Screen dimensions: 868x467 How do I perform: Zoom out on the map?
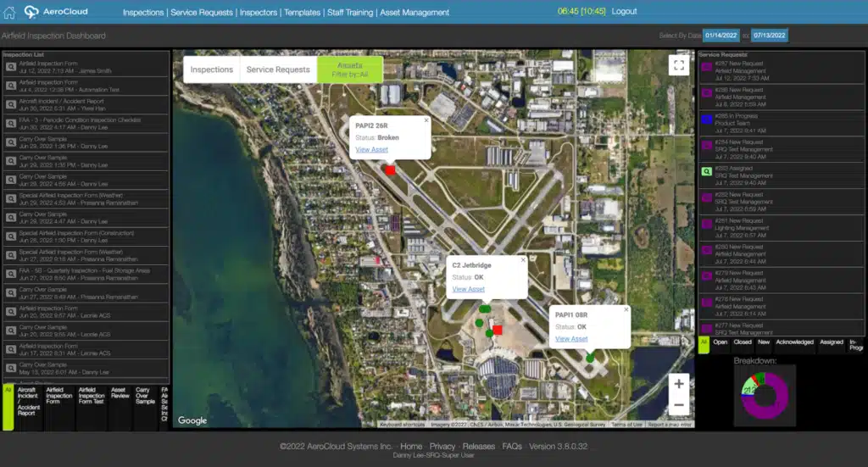[x=678, y=405]
